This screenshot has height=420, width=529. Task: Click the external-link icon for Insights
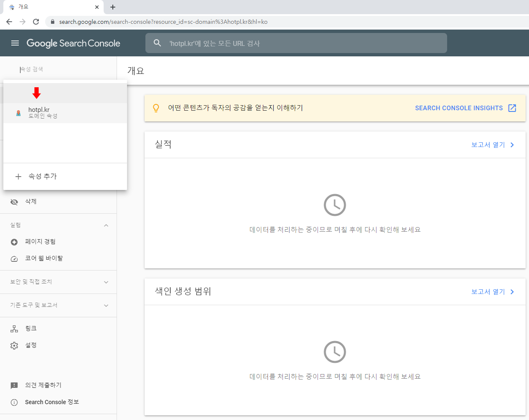[x=512, y=108]
